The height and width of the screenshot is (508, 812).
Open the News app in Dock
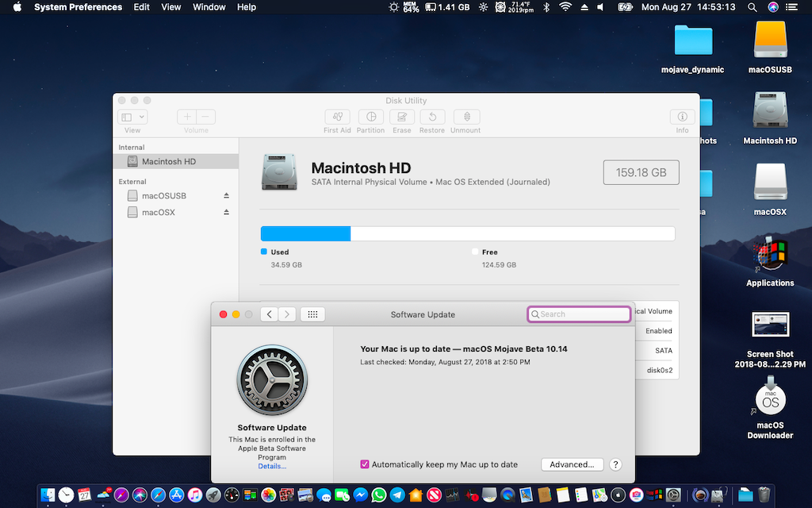click(x=434, y=495)
